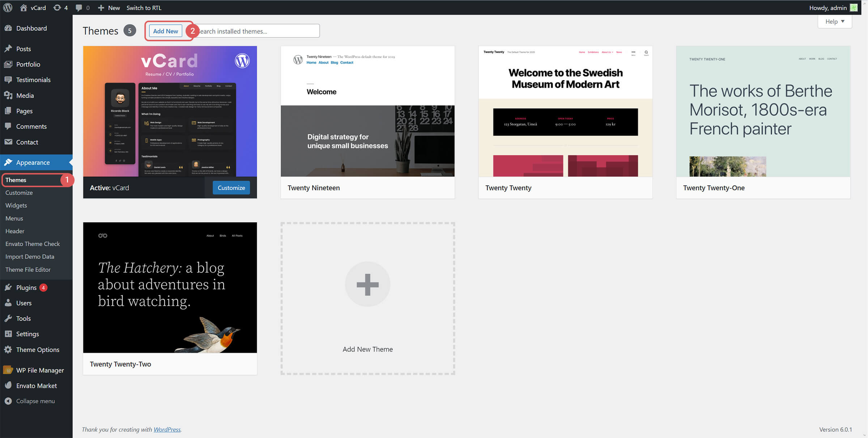
Task: Open Import Demo Data submenu item
Action: 30,256
